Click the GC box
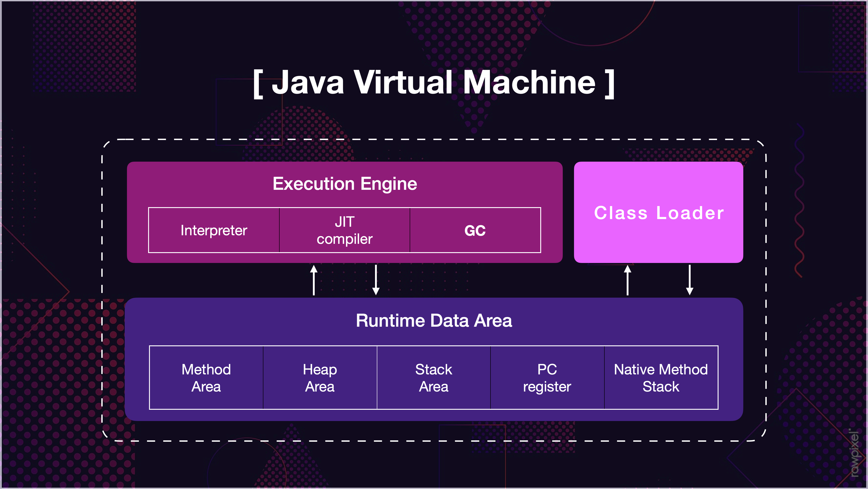Image resolution: width=868 pixels, height=489 pixels. pyautogui.click(x=475, y=230)
